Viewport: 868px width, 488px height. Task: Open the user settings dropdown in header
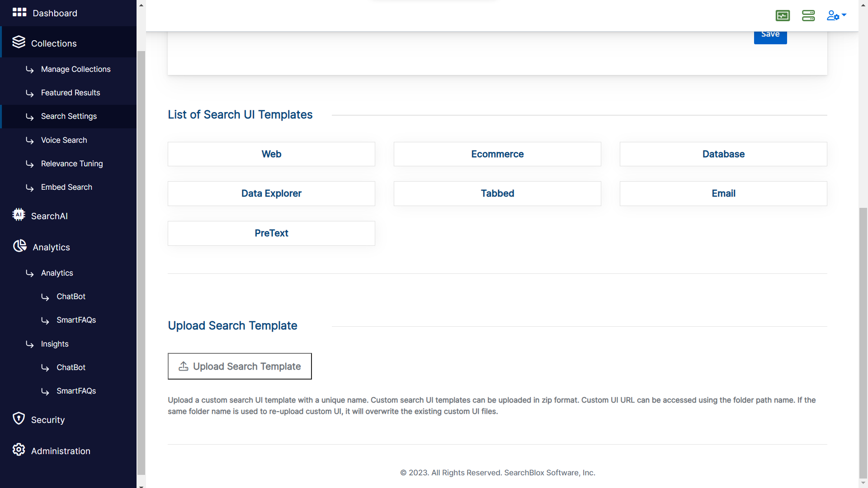[x=836, y=16]
